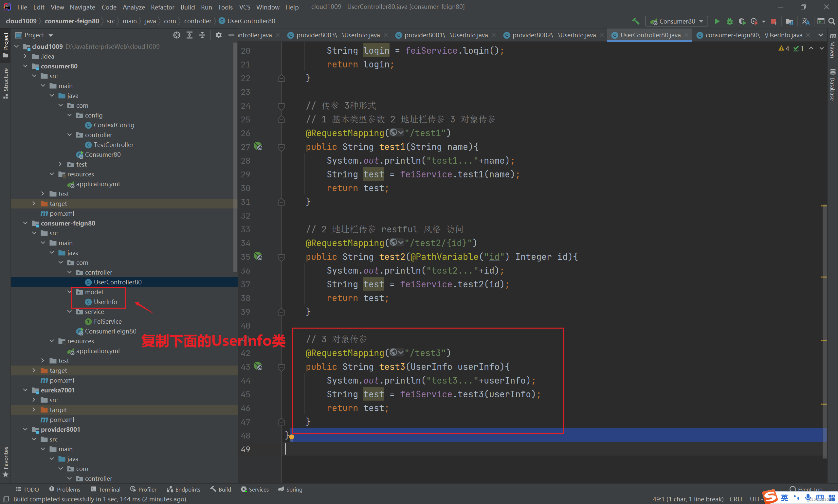
Task: Click the green Run button in toolbar
Action: pos(717,21)
